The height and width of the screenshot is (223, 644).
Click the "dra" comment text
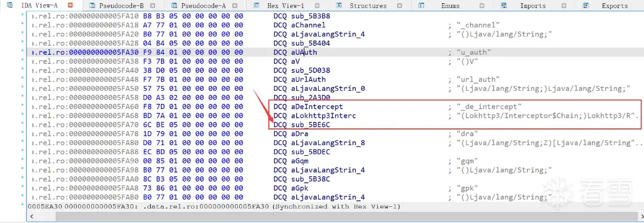pyautogui.click(x=467, y=134)
